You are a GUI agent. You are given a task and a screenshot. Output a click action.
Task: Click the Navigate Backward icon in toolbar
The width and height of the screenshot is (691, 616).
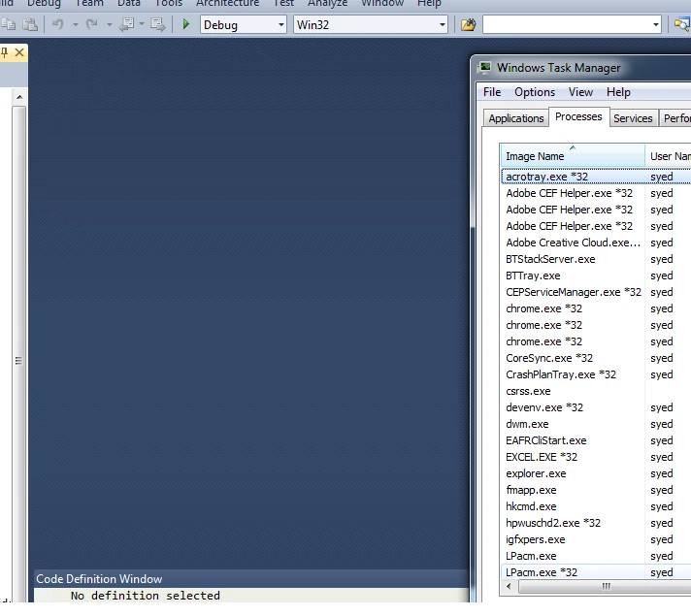tap(128, 24)
